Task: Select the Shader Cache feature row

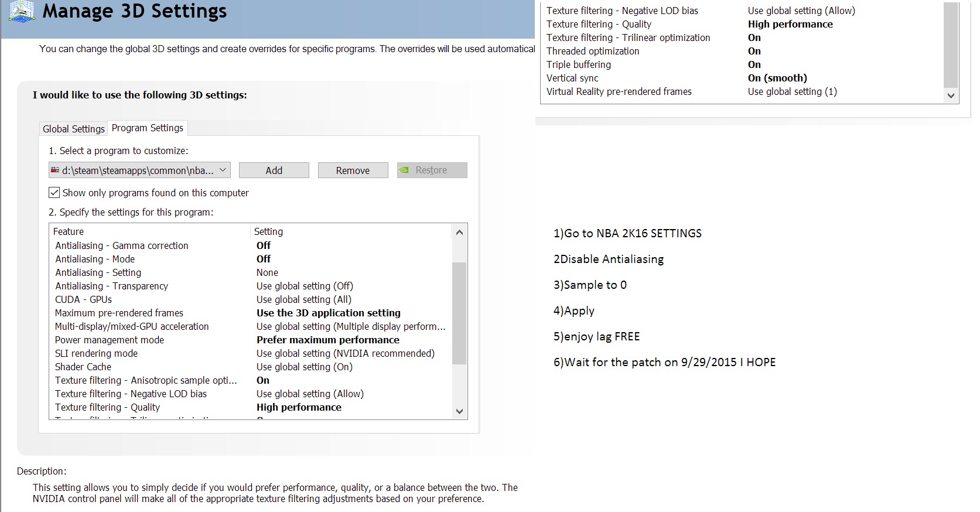Action: pos(83,367)
